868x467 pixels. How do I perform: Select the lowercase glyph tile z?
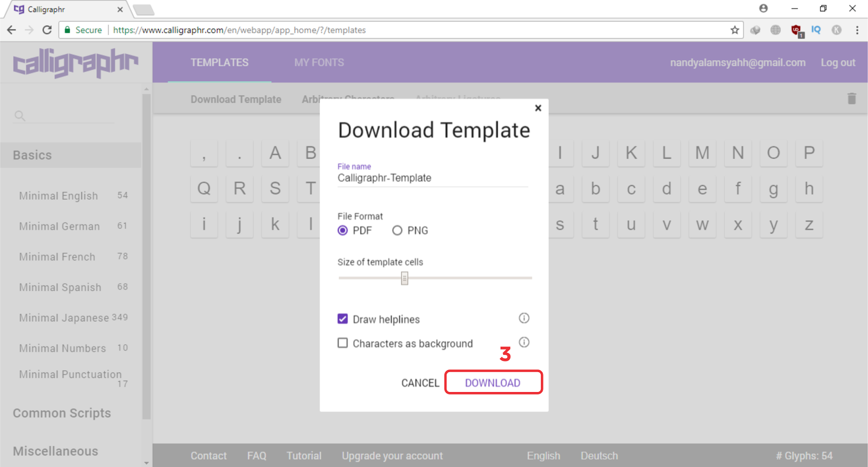[x=809, y=225]
